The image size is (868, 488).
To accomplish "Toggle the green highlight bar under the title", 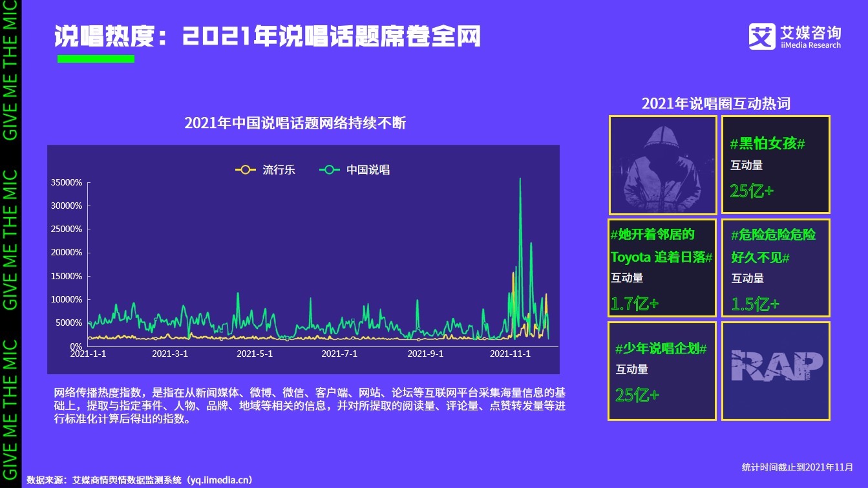I will (x=96, y=58).
